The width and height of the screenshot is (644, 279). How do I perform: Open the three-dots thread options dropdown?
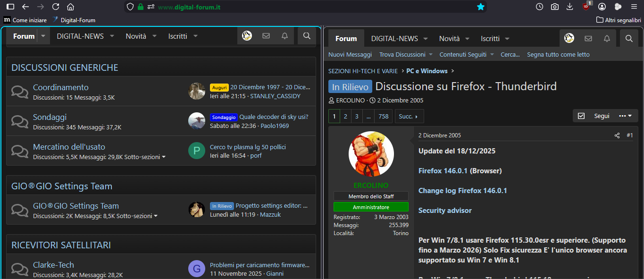click(x=625, y=116)
